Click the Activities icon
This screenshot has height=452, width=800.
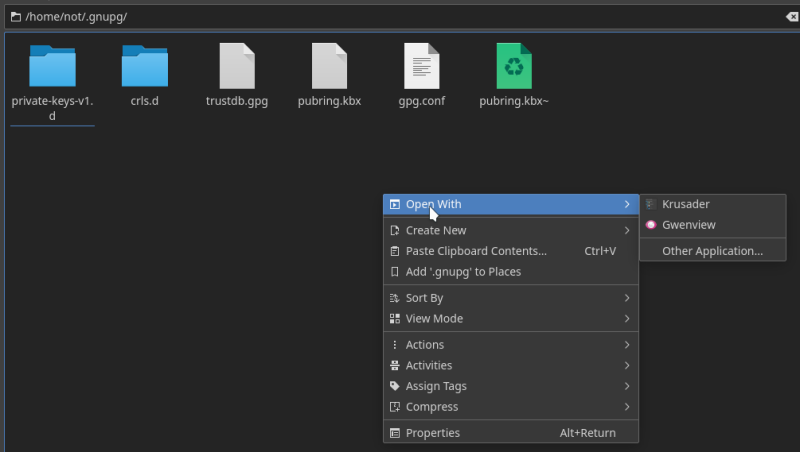pyautogui.click(x=395, y=366)
